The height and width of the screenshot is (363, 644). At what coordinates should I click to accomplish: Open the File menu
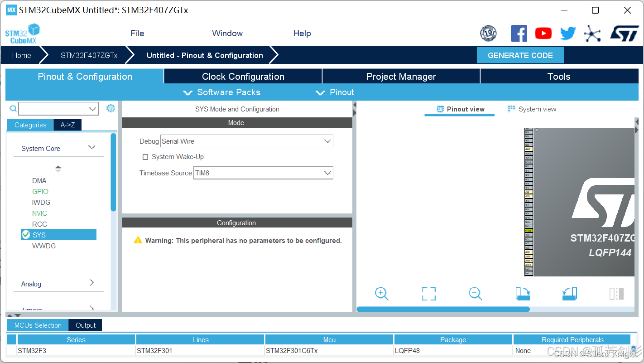click(137, 34)
